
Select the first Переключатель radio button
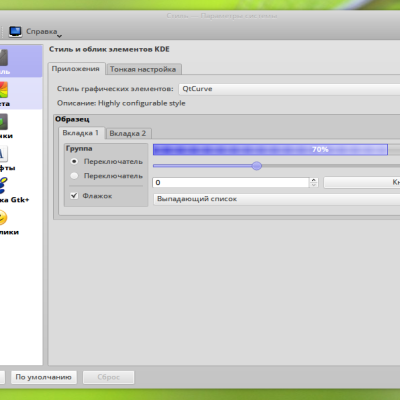[x=74, y=161]
